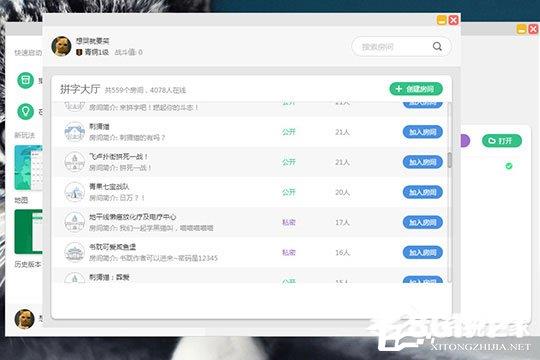This screenshot has width=540, height=360.
Task: Click the 青果七宝战队 room avatar icon
Action: (x=75, y=192)
